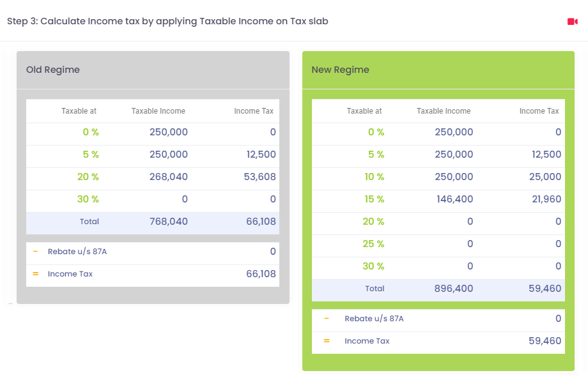Select the New Regime panel header
Screen dimensions: 588x387
pyautogui.click(x=438, y=70)
